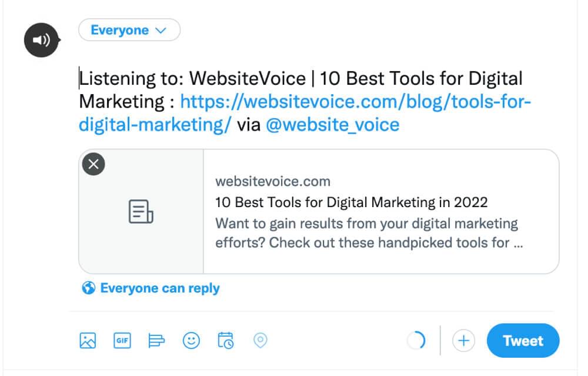The width and height of the screenshot is (588, 376).
Task: Open the Everyone audience dropdown
Action: (x=129, y=30)
